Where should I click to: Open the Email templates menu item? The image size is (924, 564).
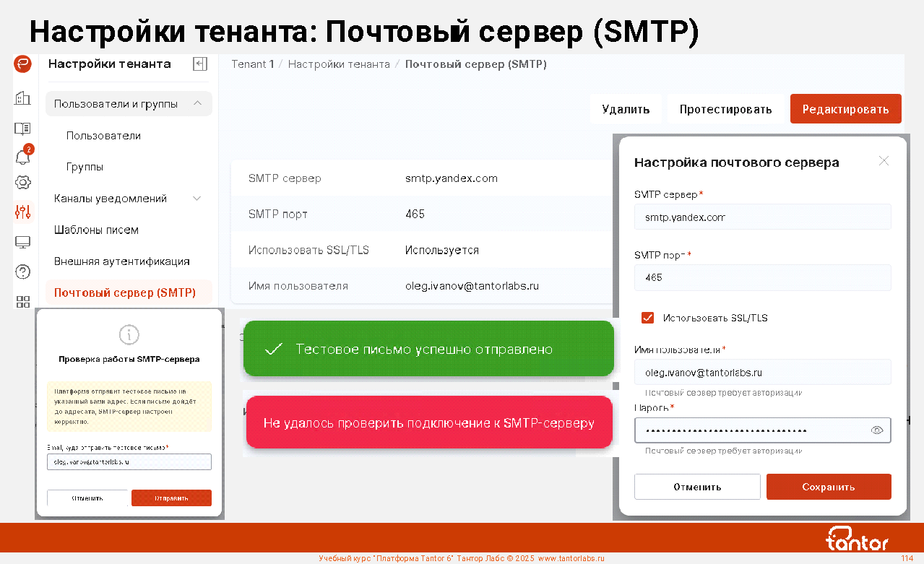coord(96,230)
